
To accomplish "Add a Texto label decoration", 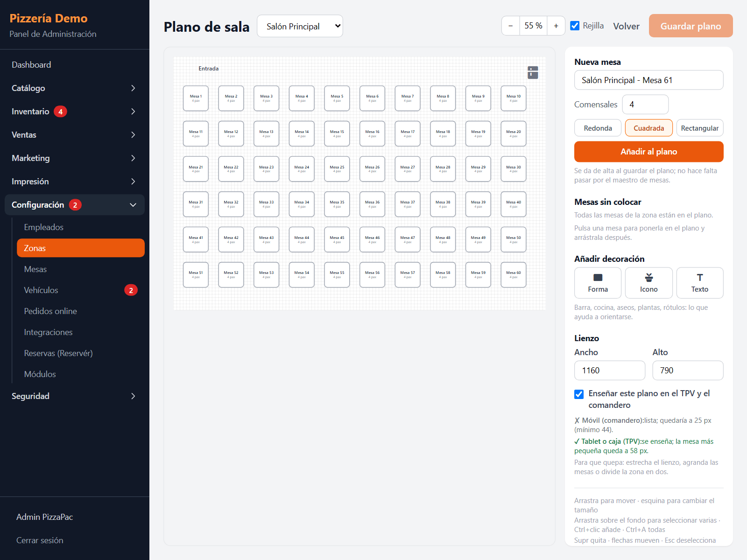I will pyautogui.click(x=700, y=283).
